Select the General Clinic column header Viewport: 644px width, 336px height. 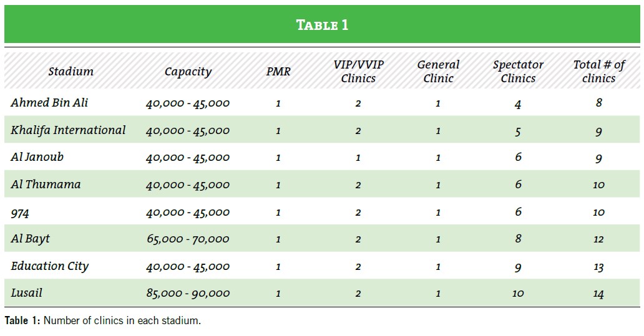[438, 72]
